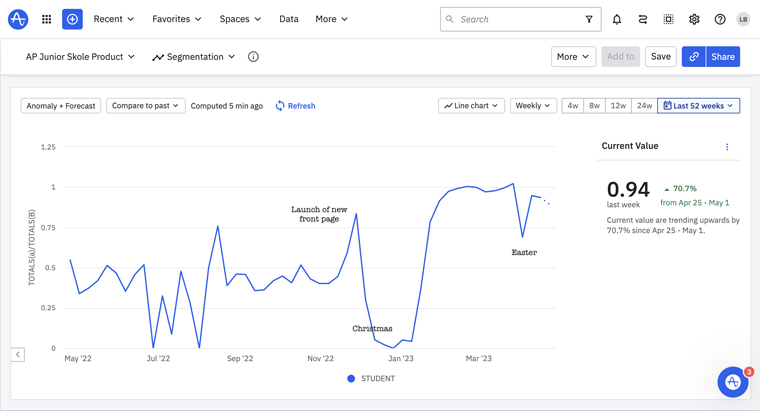Open the apps grid menu
This screenshot has height=411, width=760.
point(47,19)
